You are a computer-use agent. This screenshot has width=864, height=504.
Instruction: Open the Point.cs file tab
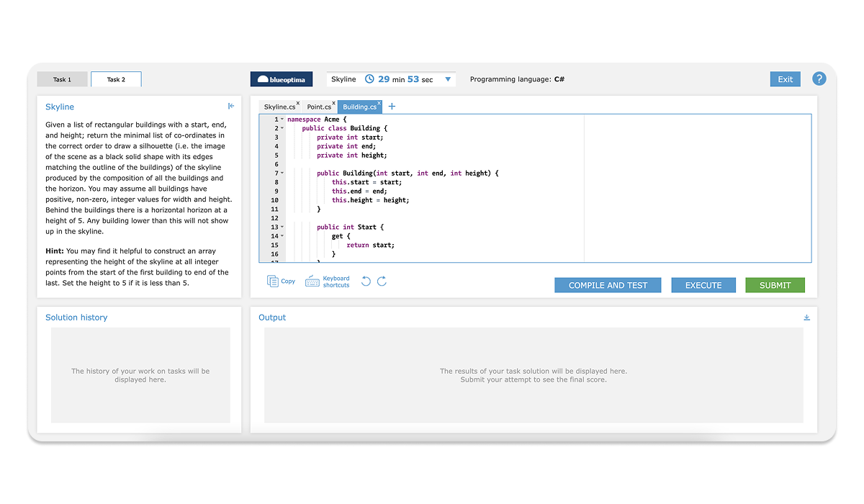(319, 107)
